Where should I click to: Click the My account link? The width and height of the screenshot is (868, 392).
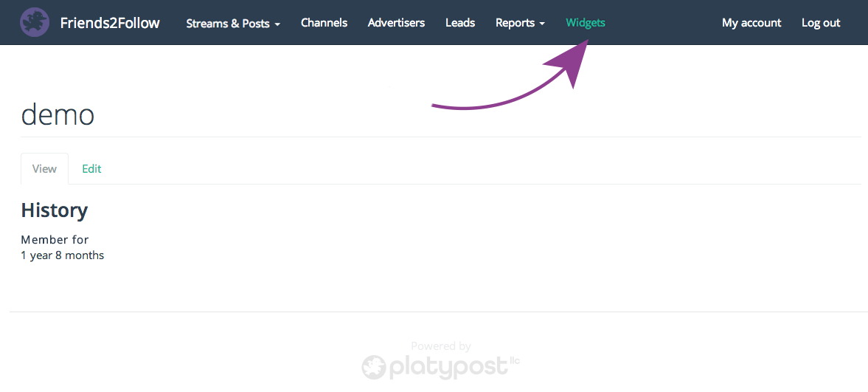[751, 23]
